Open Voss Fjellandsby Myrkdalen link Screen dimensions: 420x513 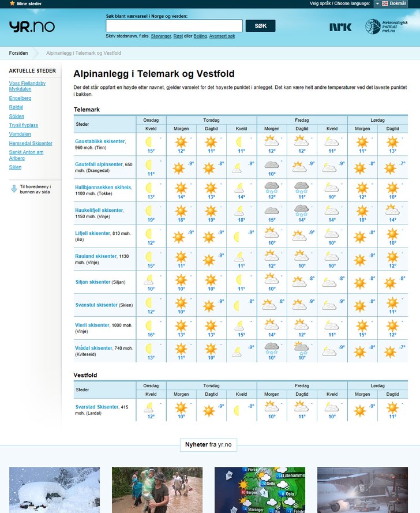[x=27, y=86]
